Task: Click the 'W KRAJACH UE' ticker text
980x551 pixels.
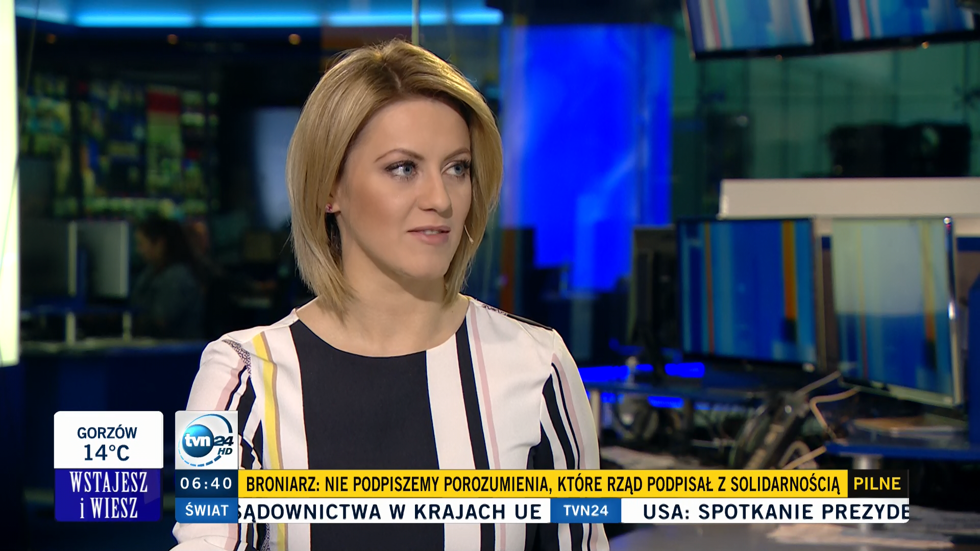Action: pyautogui.click(x=465, y=512)
